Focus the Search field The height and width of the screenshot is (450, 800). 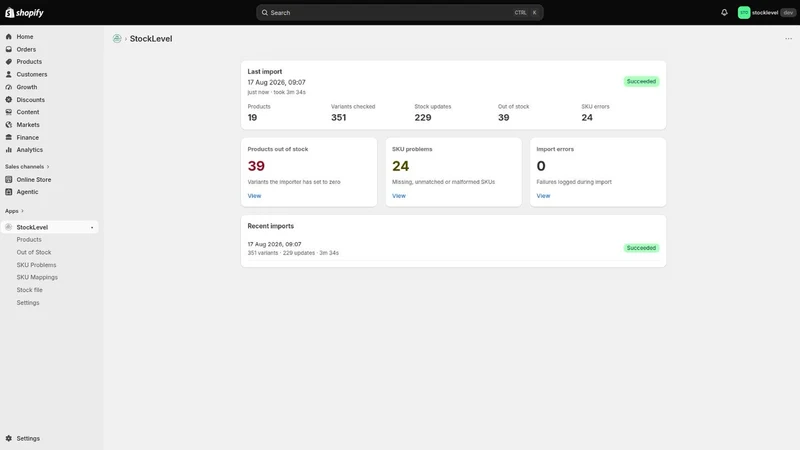(399, 13)
